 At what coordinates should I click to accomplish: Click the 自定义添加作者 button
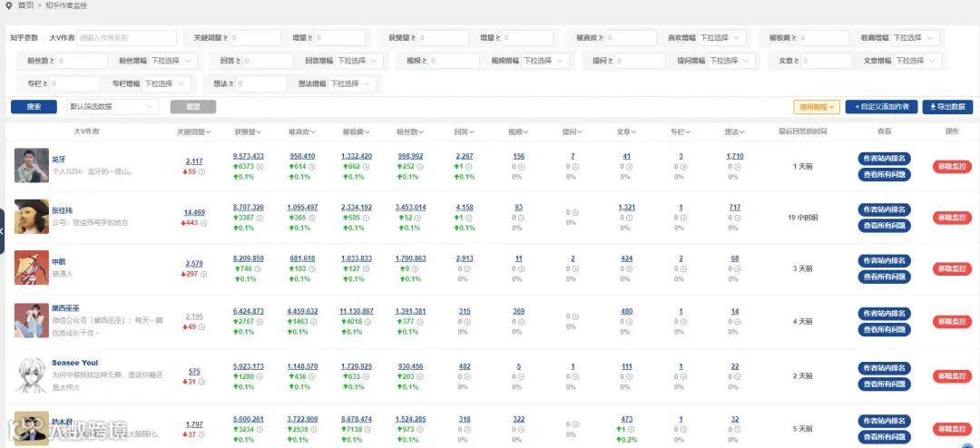click(x=881, y=107)
